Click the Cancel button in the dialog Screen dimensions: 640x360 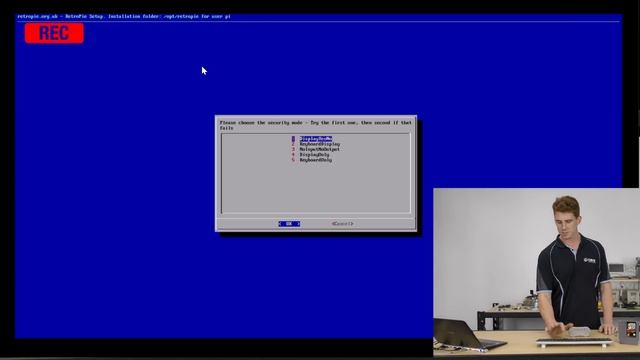pos(342,224)
